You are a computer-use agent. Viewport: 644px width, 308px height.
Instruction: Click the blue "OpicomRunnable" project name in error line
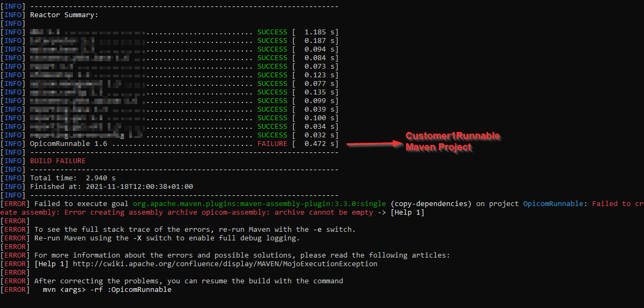pos(553,204)
